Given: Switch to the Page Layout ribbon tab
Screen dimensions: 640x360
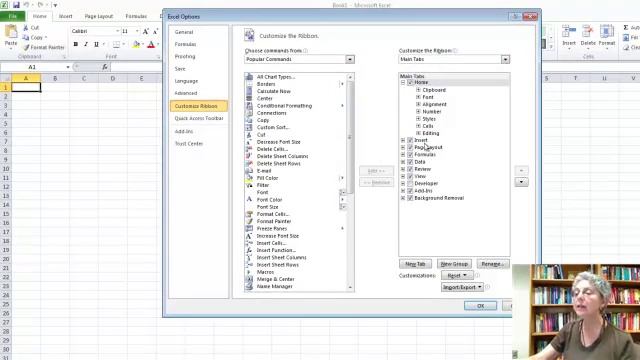Looking at the screenshot, I should click(x=99, y=16).
